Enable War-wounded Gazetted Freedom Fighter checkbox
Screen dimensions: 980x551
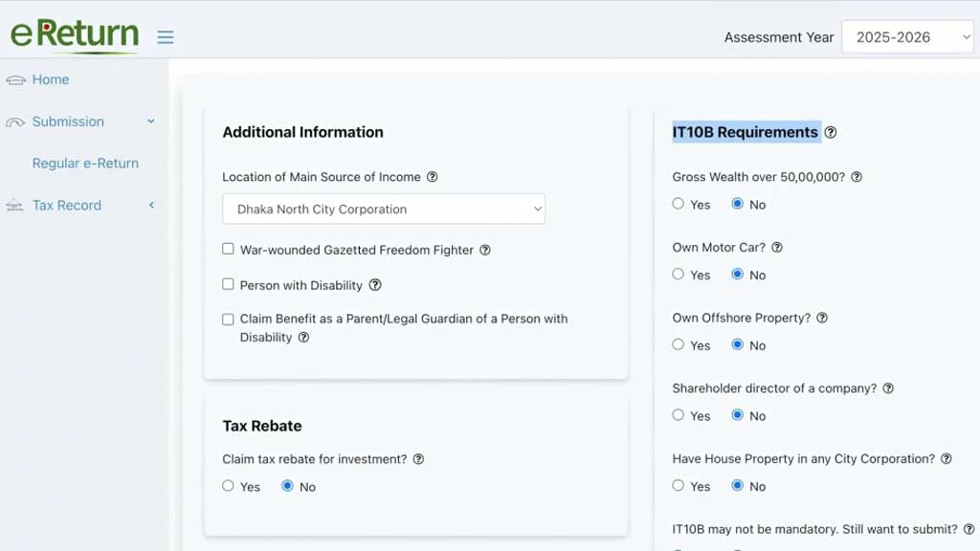pos(228,249)
